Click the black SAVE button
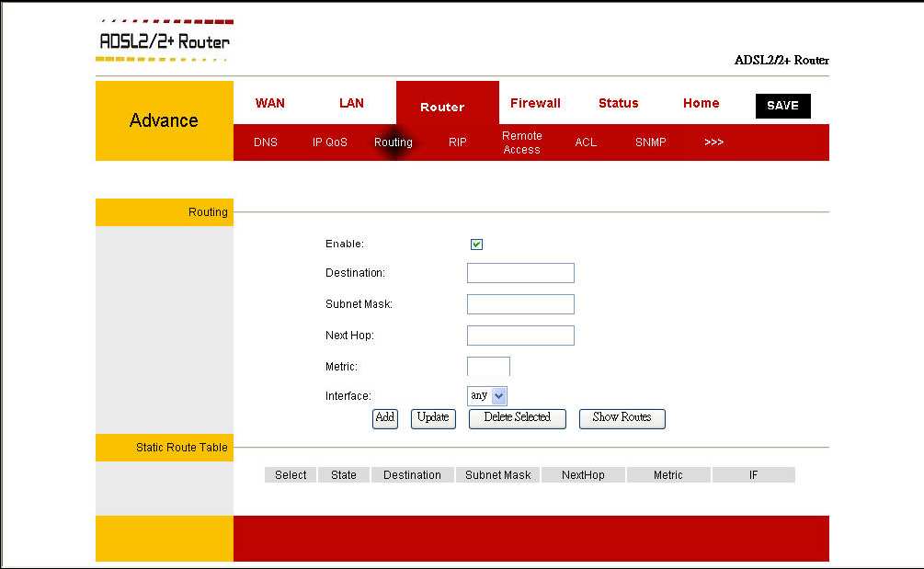This screenshot has width=924, height=569. (783, 106)
